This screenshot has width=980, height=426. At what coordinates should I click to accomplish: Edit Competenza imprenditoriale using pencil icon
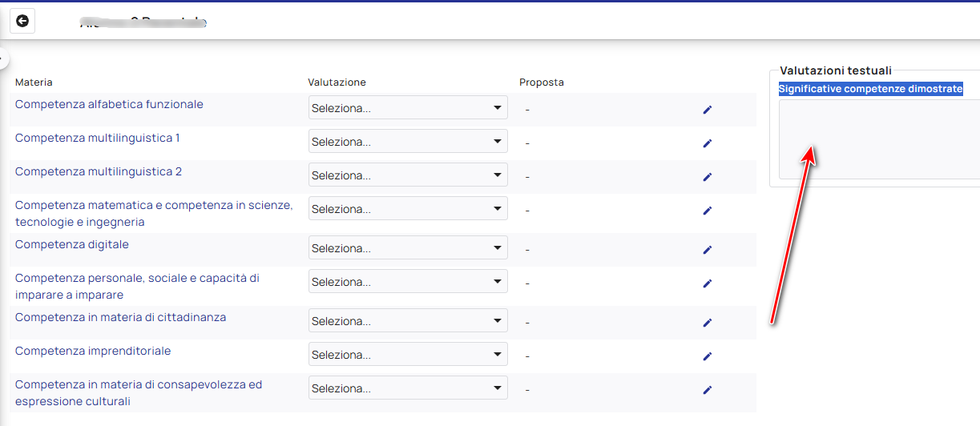[x=707, y=356]
